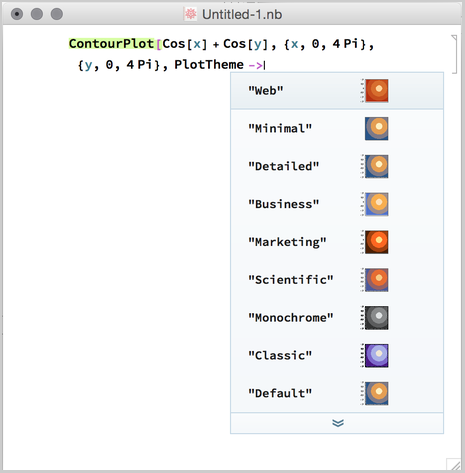Click the Scientific theme preview icon
The width and height of the screenshot is (465, 473).
[x=375, y=280]
